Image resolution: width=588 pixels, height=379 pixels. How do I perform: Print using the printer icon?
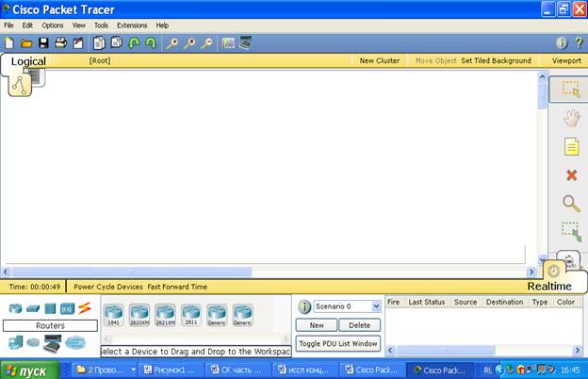pos(60,43)
